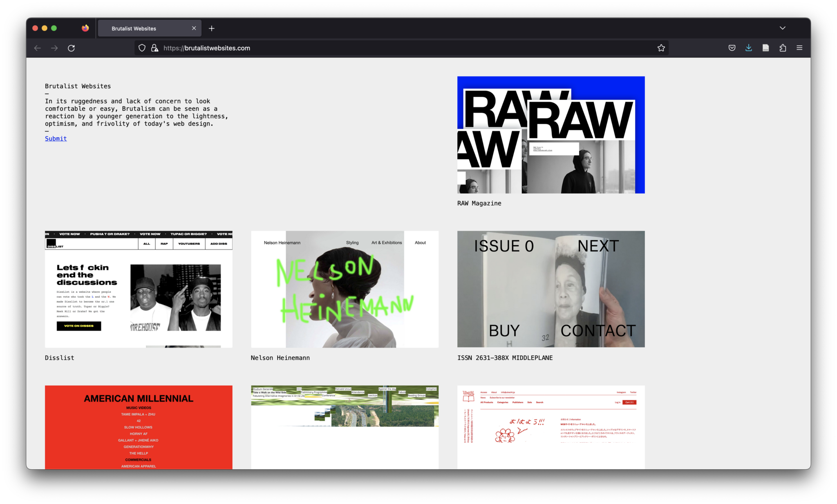Viewport: 837px width, 504px height.
Task: Go forward using the browser forward arrow
Action: [54, 48]
